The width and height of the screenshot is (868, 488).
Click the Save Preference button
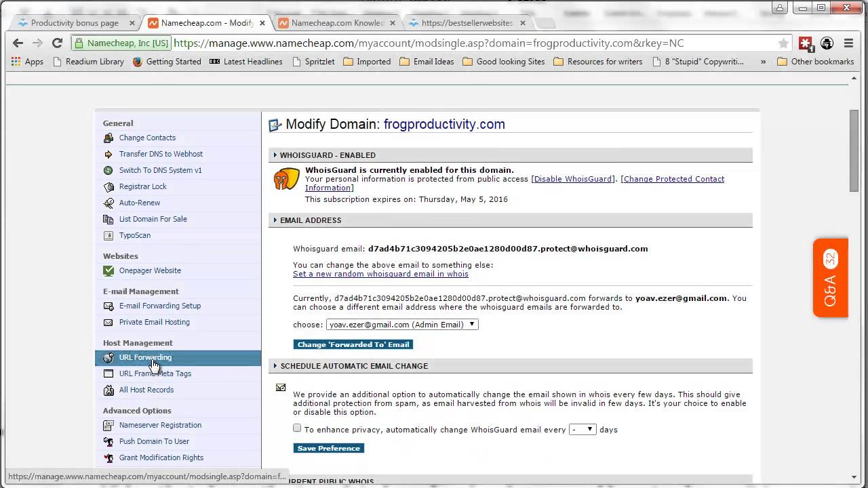pyautogui.click(x=329, y=448)
